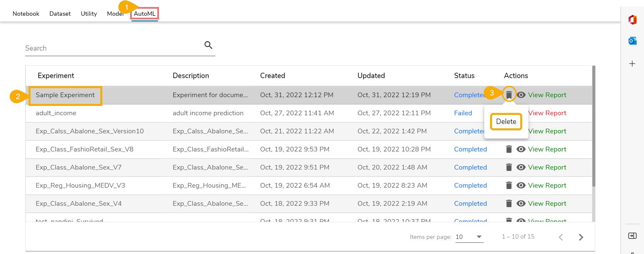Go to next page of experiments
Viewport: 644px width, 254px height.
click(x=581, y=237)
